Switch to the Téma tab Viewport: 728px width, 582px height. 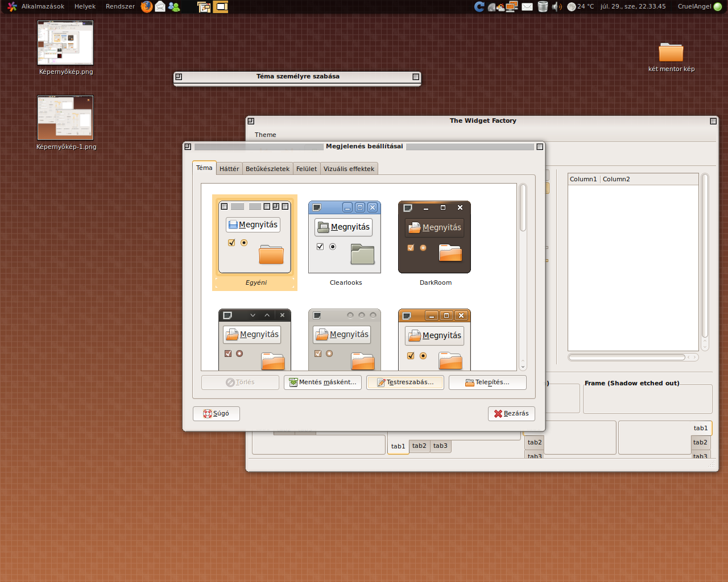204,168
